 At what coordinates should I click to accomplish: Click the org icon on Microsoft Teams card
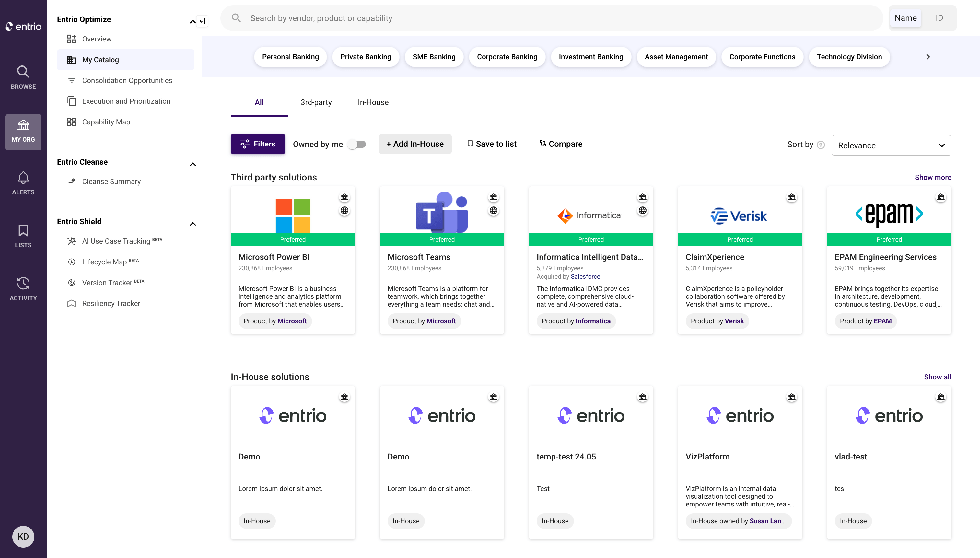[x=493, y=197]
